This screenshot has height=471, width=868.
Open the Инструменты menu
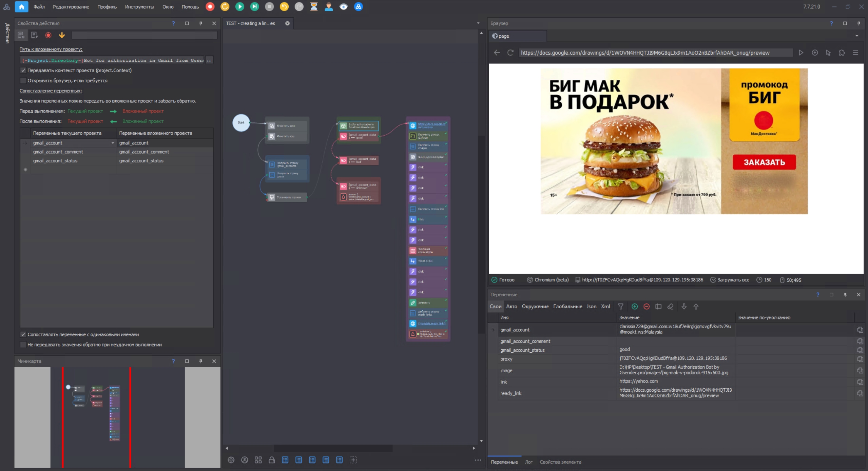[x=139, y=7]
